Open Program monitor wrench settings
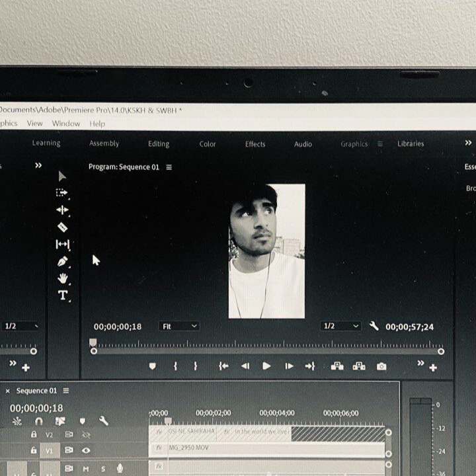 coord(374,327)
